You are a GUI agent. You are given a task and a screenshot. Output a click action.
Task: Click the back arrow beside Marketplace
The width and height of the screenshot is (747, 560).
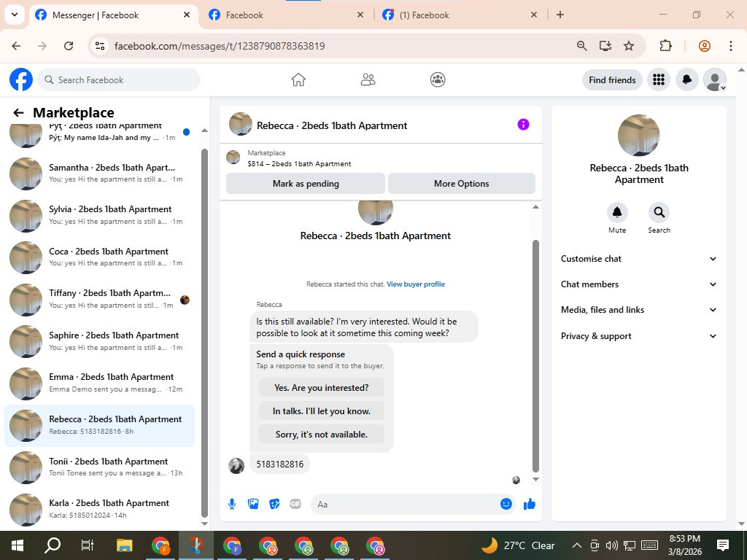coord(18,113)
